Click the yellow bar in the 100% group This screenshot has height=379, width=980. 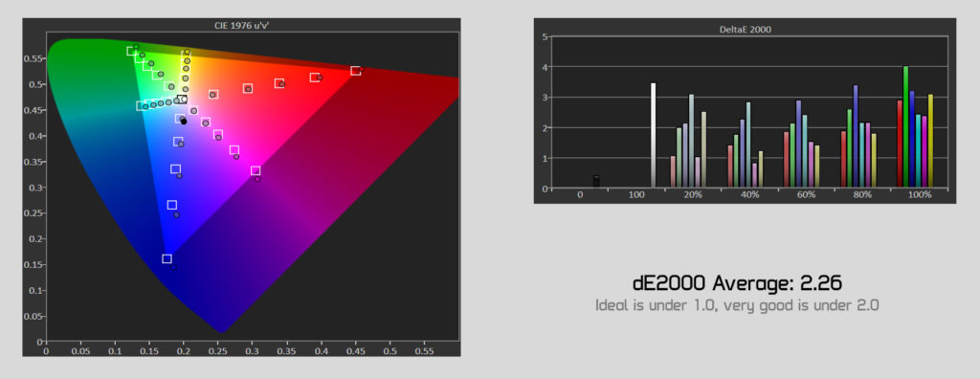pos(930,141)
